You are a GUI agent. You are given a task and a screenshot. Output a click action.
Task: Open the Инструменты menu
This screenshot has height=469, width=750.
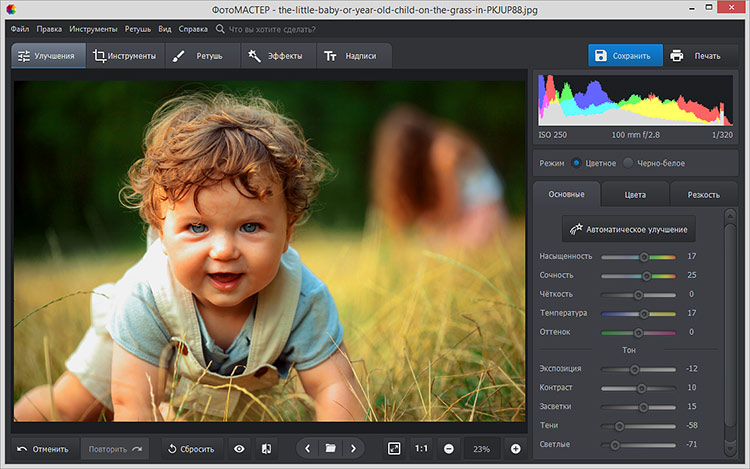pyautogui.click(x=93, y=29)
